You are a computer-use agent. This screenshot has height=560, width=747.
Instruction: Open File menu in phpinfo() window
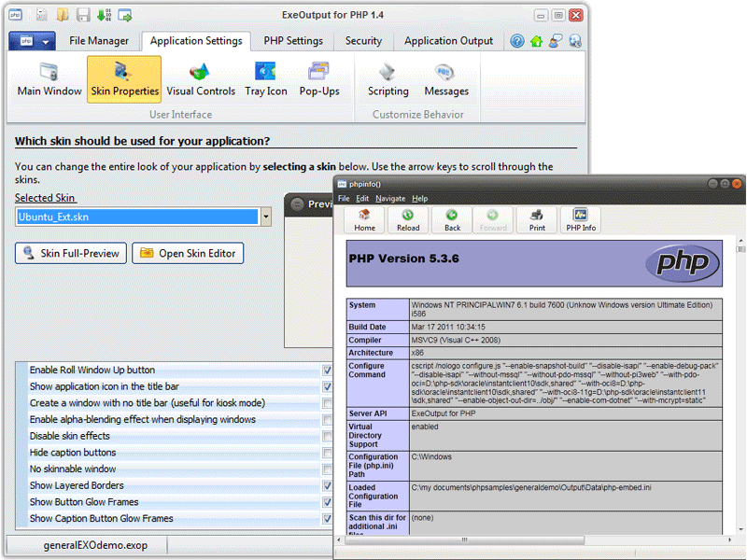(x=344, y=199)
